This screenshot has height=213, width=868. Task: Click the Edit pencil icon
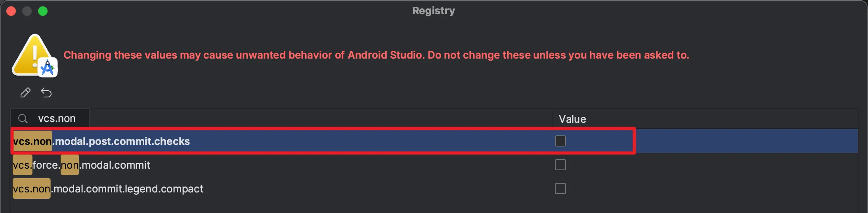(25, 93)
